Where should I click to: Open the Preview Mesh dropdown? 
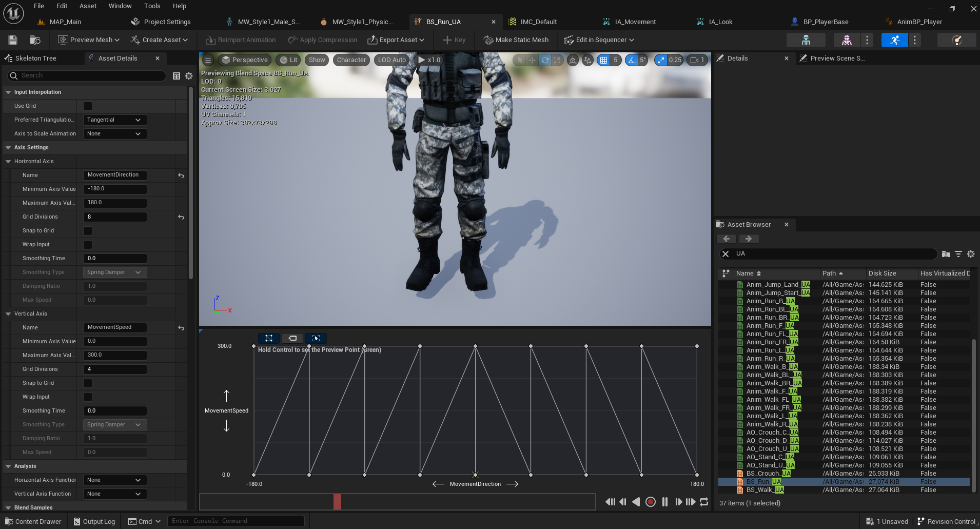click(89, 40)
